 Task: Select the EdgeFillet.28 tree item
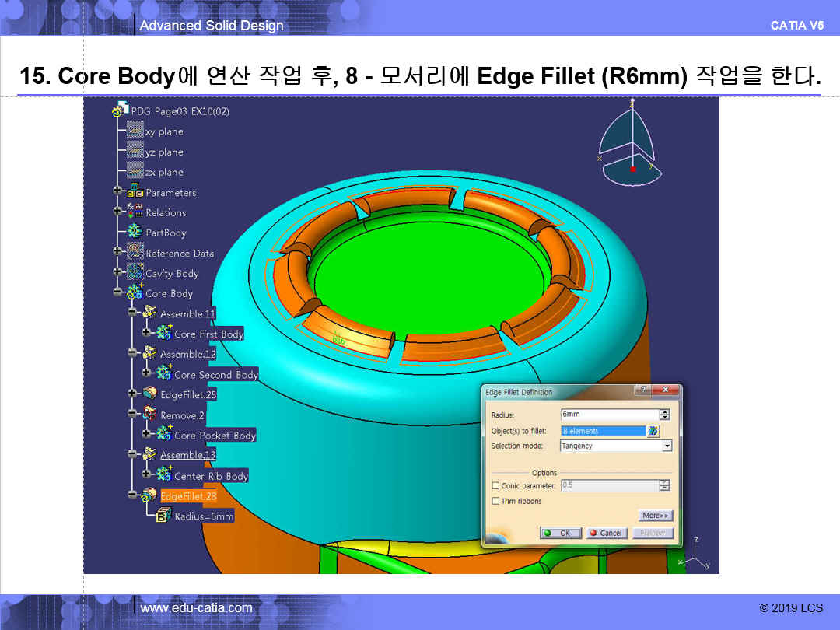(x=188, y=496)
